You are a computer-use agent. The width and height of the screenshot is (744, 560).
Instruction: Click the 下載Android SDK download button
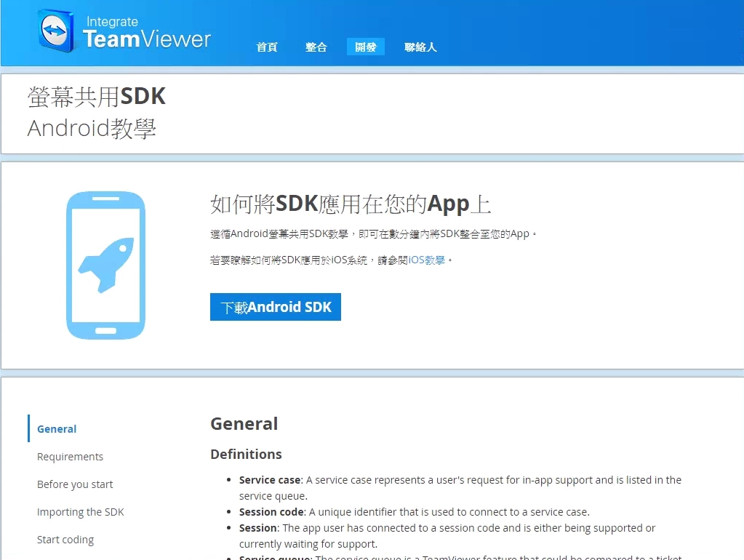[x=275, y=306]
